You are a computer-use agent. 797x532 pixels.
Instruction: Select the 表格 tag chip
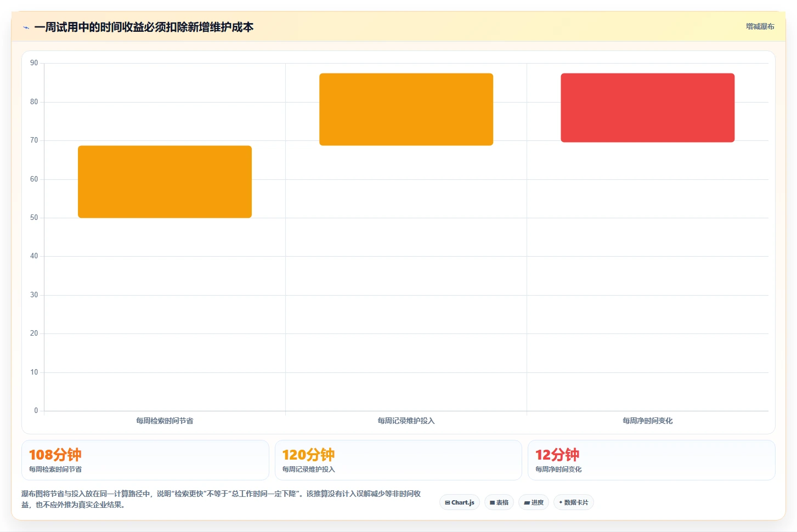[499, 502]
